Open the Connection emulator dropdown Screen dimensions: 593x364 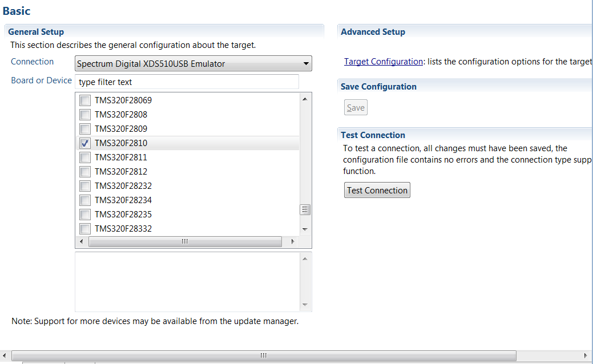306,63
